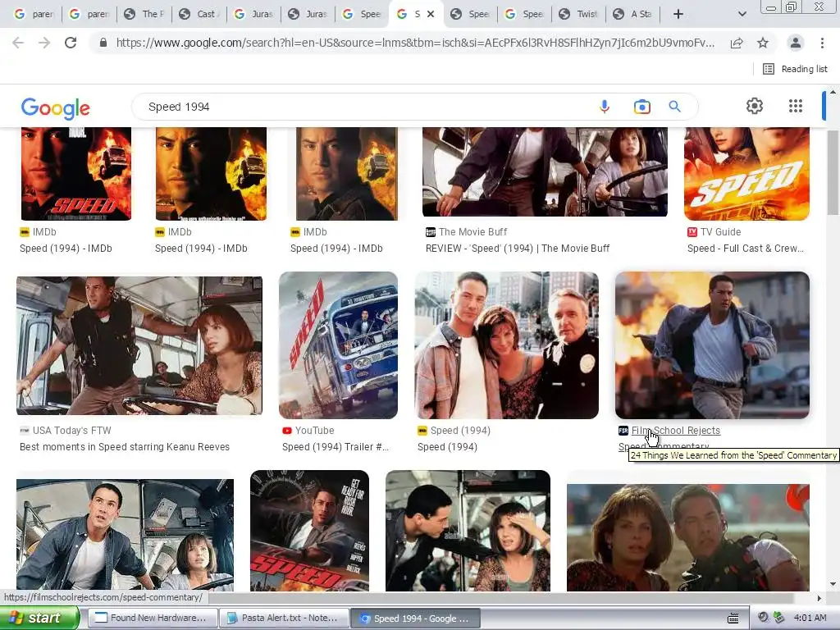840x630 pixels.
Task: Open the USA Today's FTW bus image
Action: tap(139, 345)
